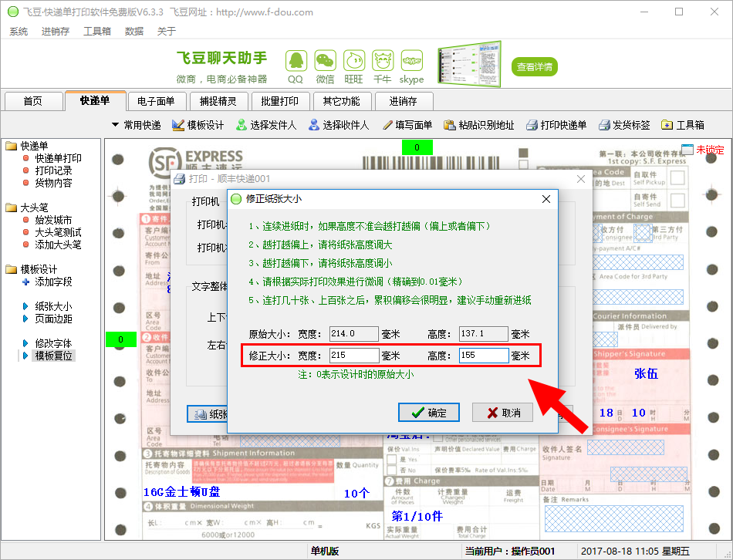Select 添加字段 in the sidebar tree
Image resolution: width=733 pixels, height=560 pixels.
click(x=53, y=282)
